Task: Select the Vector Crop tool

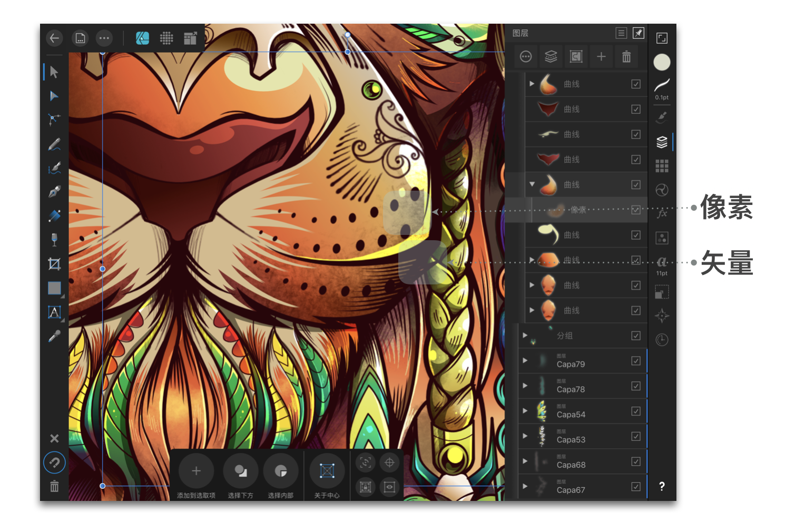Action: (x=54, y=264)
